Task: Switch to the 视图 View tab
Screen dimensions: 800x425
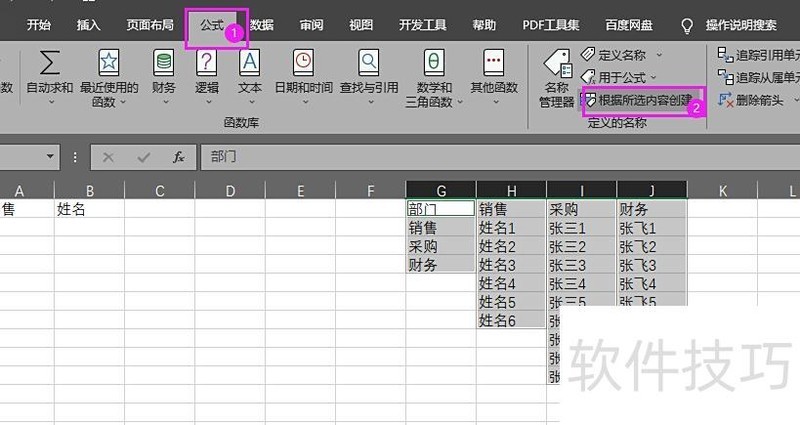Action: [361, 25]
